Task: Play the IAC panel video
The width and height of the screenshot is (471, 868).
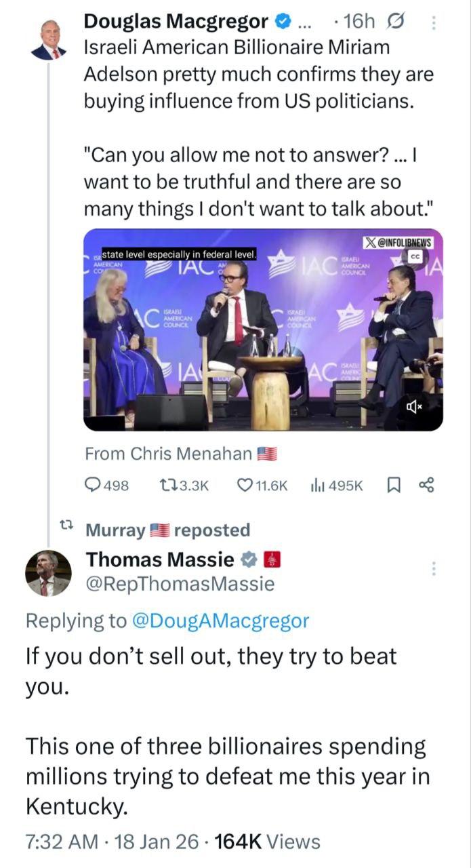Action: [x=263, y=330]
